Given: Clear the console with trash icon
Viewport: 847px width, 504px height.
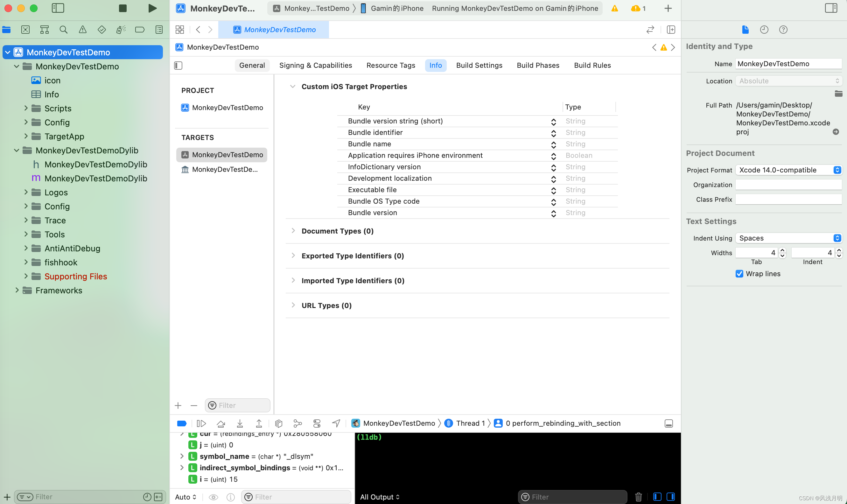Looking at the screenshot, I should coord(639,497).
